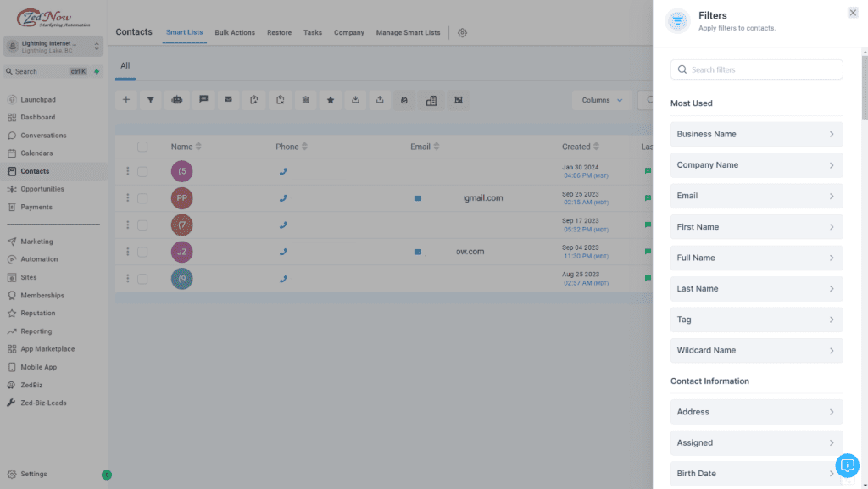The height and width of the screenshot is (489, 868).
Task: Click the add tag icon in the toolbar
Action: tap(253, 100)
